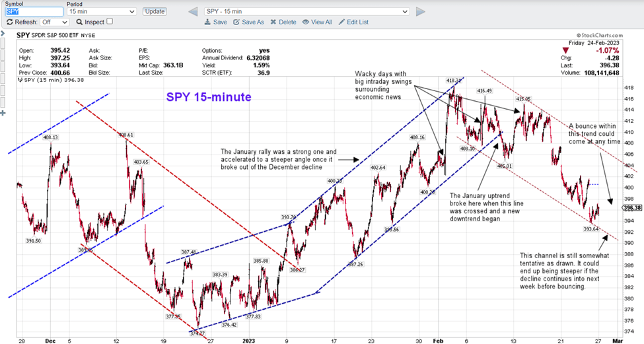Click the Dec label on time axis
The image size is (644, 344).
[50, 341]
